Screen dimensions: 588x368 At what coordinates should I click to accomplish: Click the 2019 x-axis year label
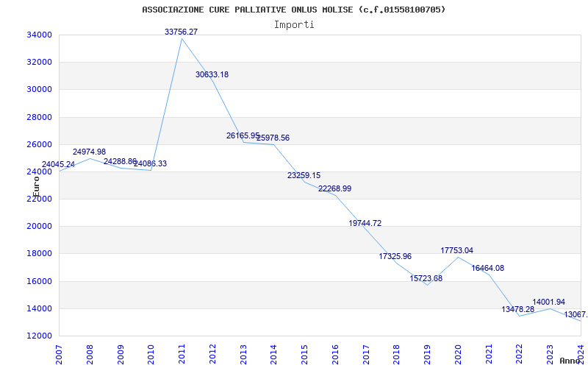pos(428,355)
